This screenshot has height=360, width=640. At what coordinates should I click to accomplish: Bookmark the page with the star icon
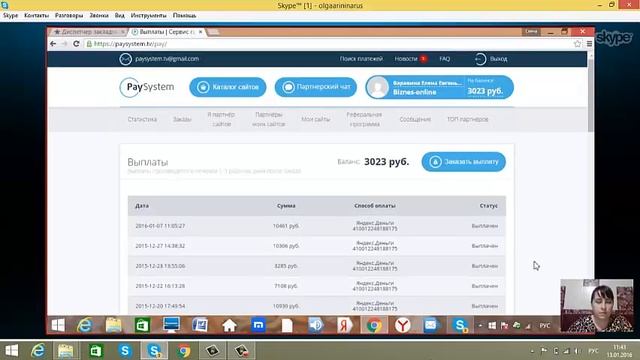[x=577, y=44]
